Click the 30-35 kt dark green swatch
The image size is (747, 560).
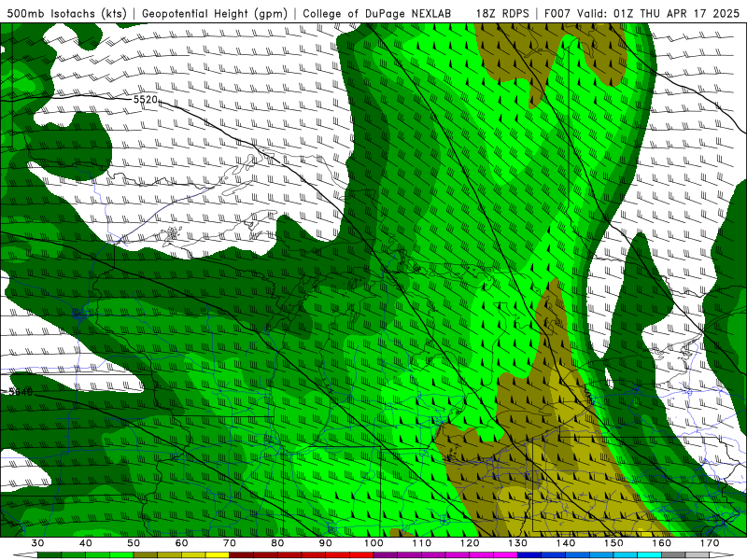click(49, 555)
